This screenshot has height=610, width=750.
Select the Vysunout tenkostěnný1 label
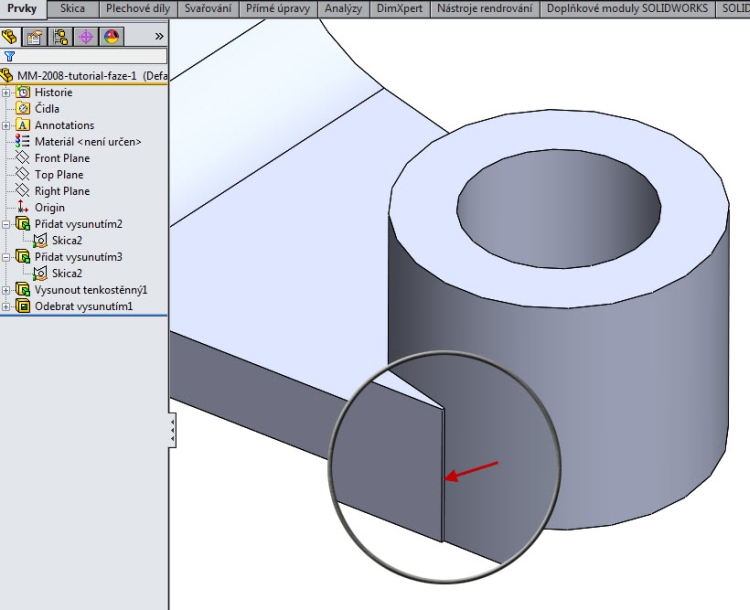[x=91, y=290]
